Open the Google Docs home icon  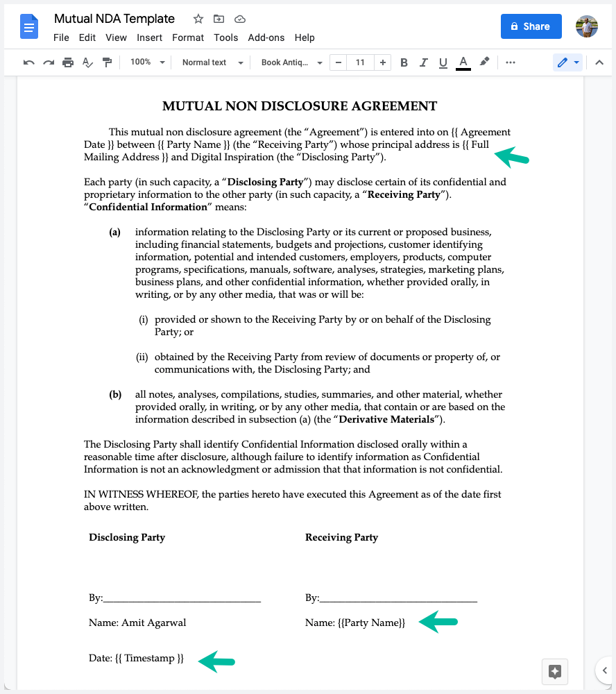pos(28,26)
